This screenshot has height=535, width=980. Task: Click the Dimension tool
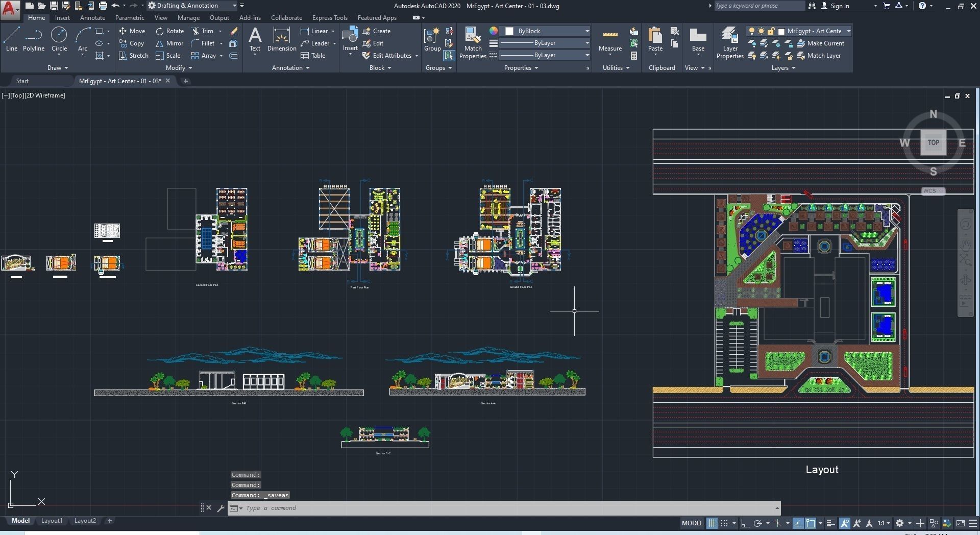[282, 39]
